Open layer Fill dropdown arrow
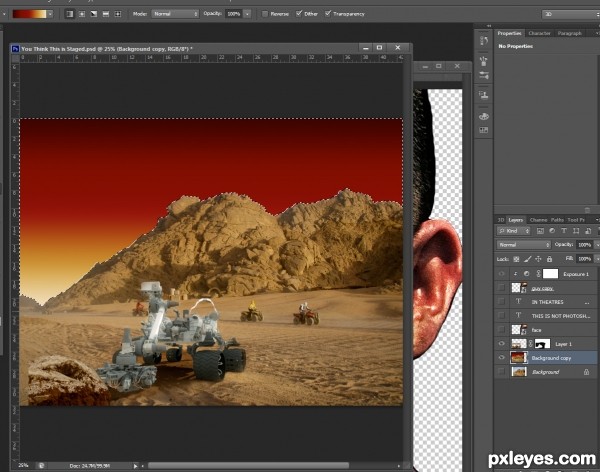Image resolution: width=600 pixels, height=472 pixels. coord(598,259)
